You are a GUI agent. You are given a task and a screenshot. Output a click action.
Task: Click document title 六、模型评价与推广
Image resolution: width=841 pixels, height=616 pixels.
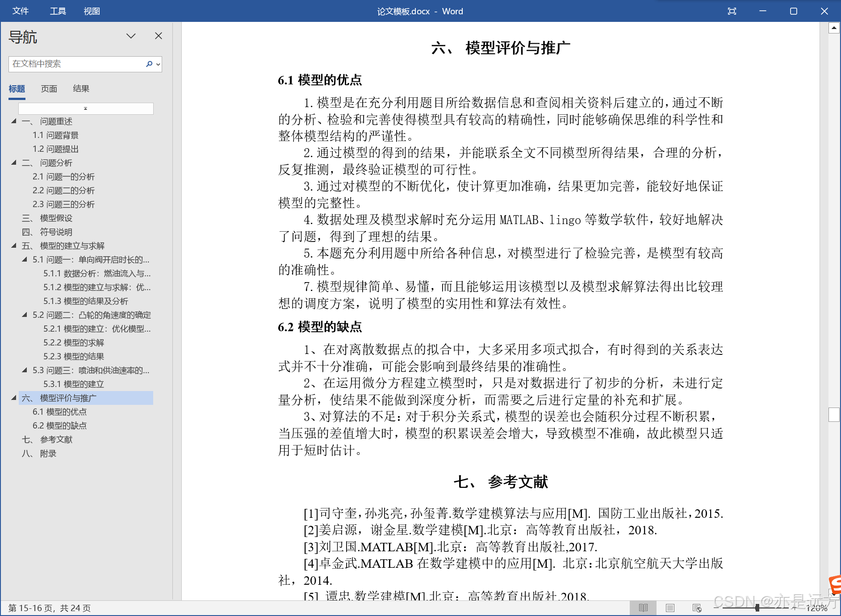(501, 48)
